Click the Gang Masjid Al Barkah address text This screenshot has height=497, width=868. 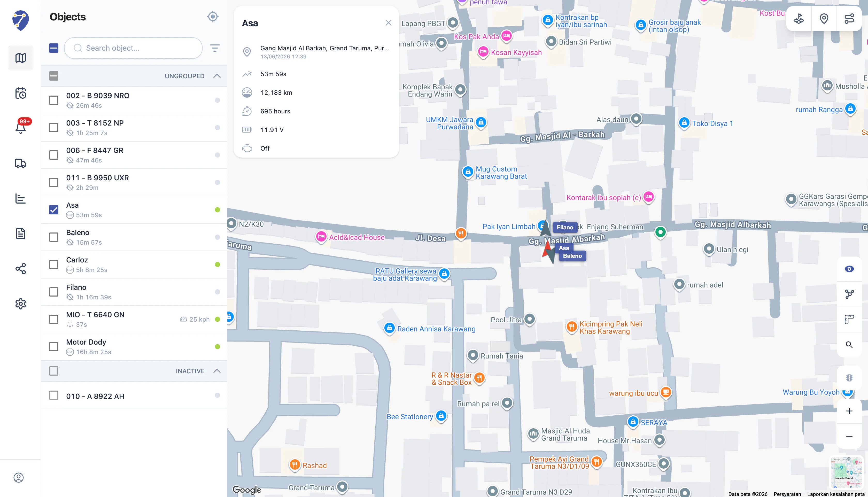pos(325,48)
